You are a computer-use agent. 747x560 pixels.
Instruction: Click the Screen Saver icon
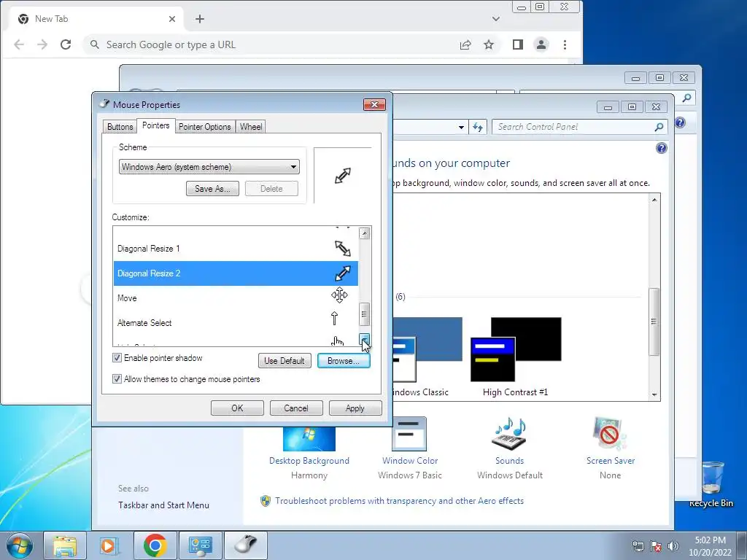[x=609, y=433]
